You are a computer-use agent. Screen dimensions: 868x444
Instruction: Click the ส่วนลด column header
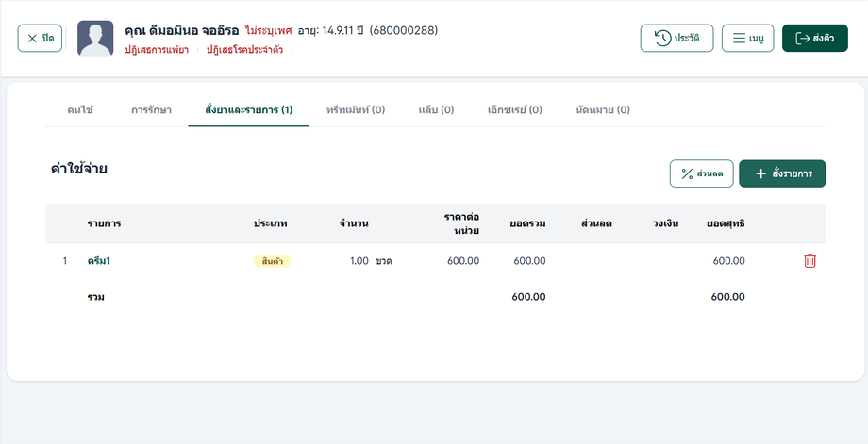(x=596, y=223)
